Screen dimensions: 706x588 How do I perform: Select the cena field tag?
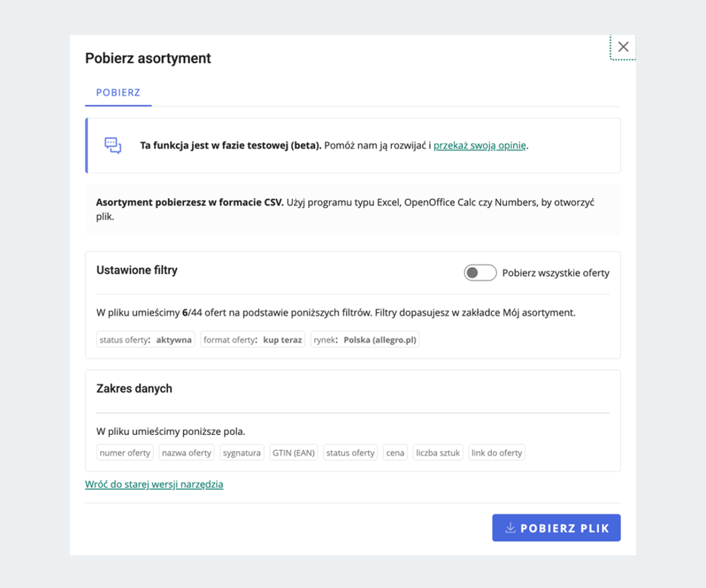[x=395, y=453]
